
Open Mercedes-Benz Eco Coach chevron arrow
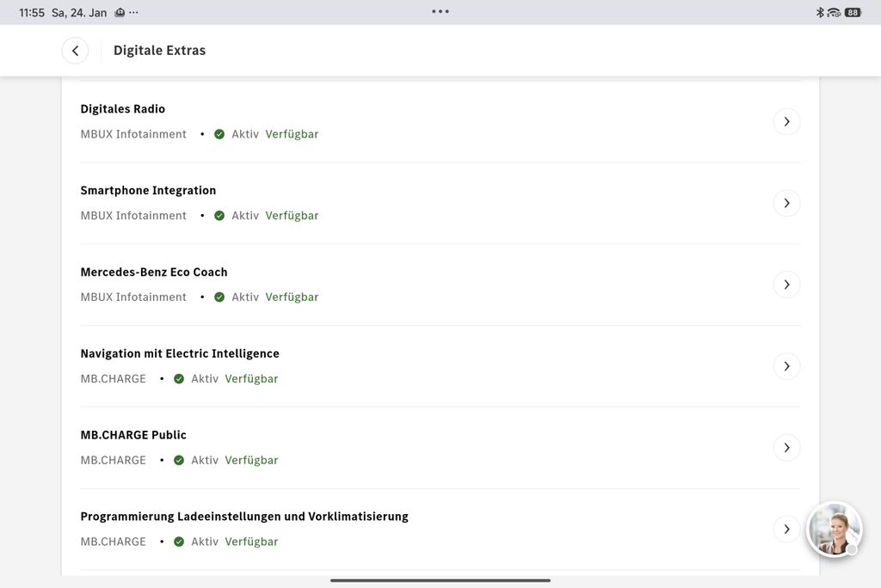786,285
